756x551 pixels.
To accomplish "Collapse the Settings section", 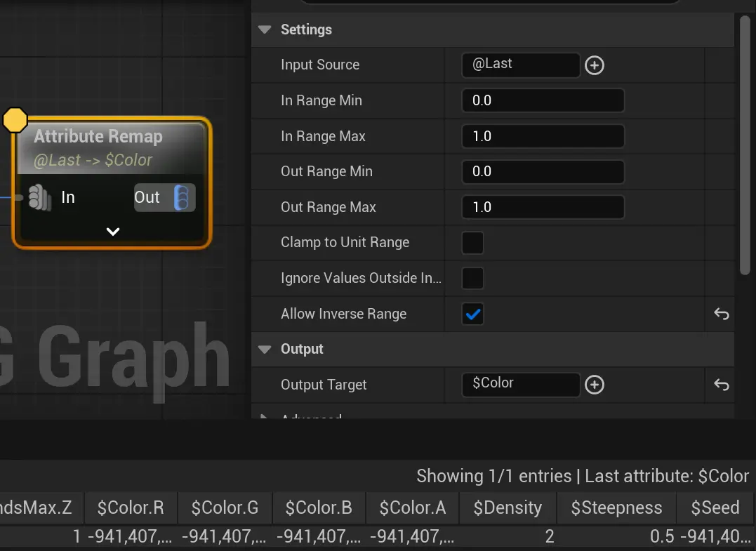I will [x=265, y=29].
